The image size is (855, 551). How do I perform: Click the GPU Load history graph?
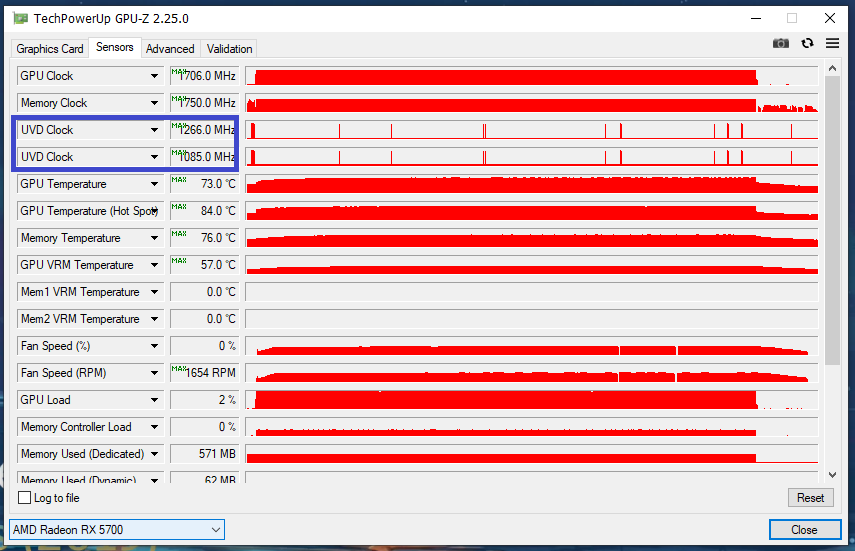click(x=532, y=400)
